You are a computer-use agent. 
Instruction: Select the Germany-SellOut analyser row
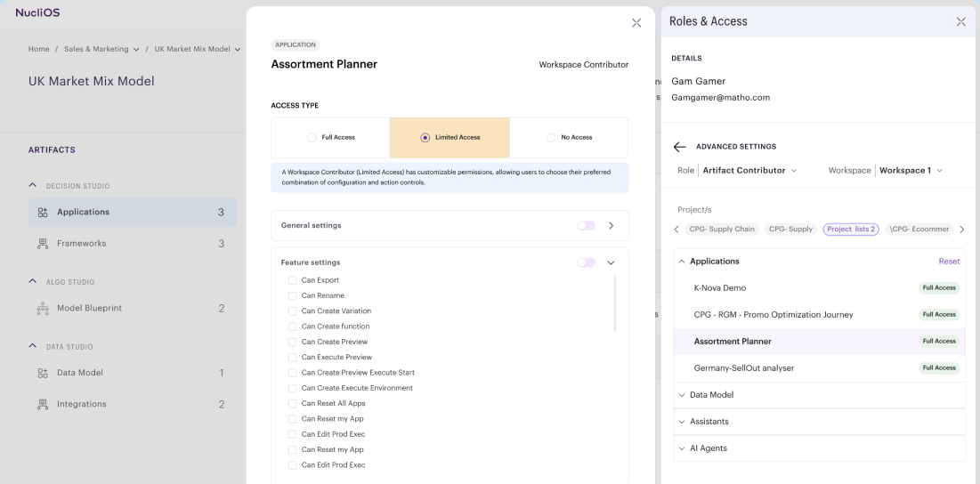tap(820, 368)
